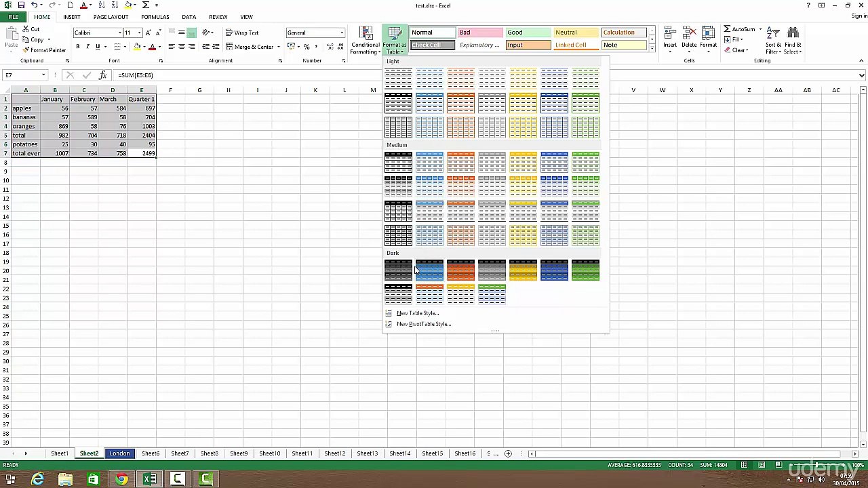The height and width of the screenshot is (488, 868).
Task: Toggle align text right
Action: [191, 47]
